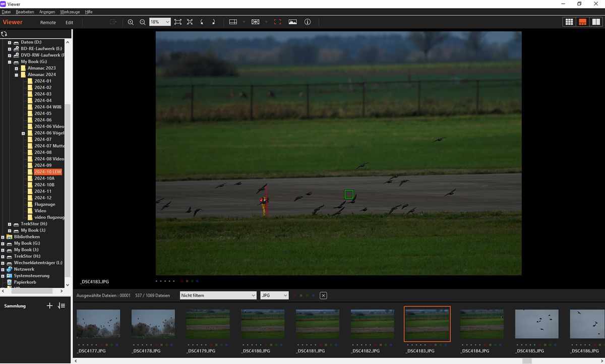Click the zoom out magnifier icon
605x364 pixels.
[143, 22]
